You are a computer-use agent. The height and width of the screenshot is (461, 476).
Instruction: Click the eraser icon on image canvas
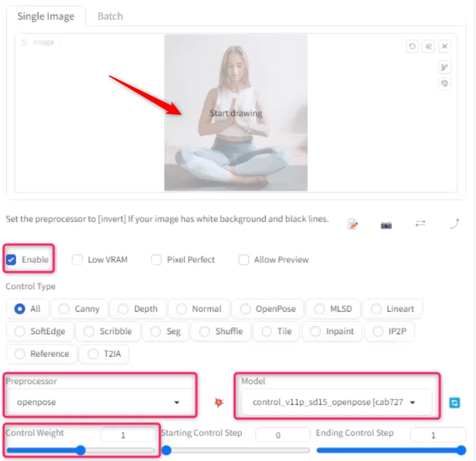(428, 47)
